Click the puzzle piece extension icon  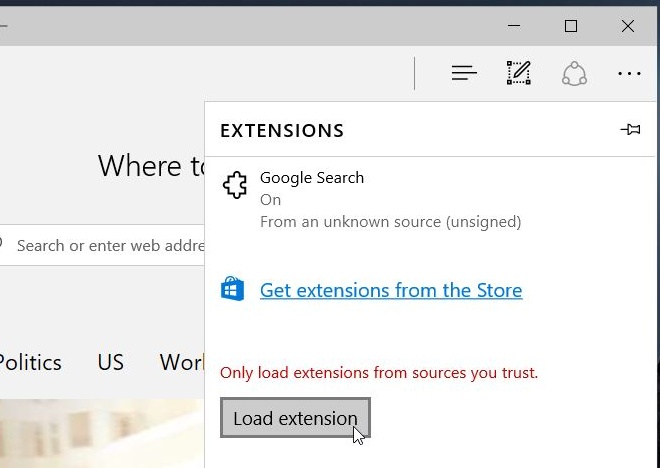click(x=235, y=185)
